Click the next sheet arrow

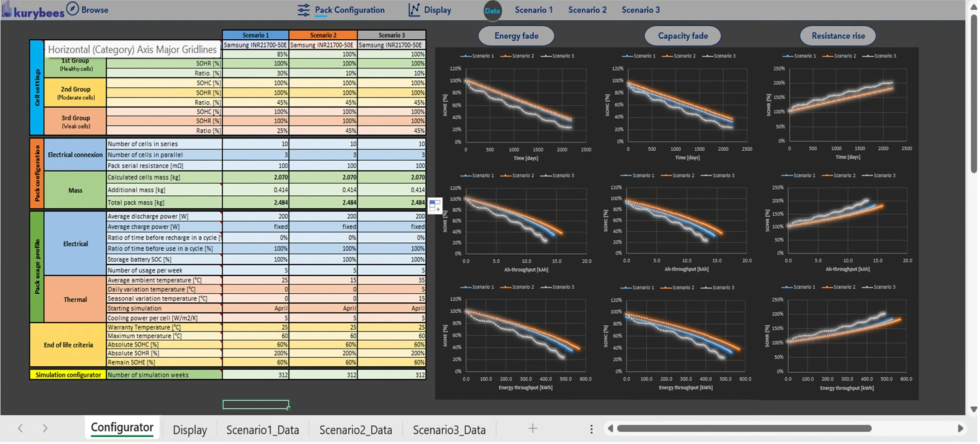coord(44,428)
